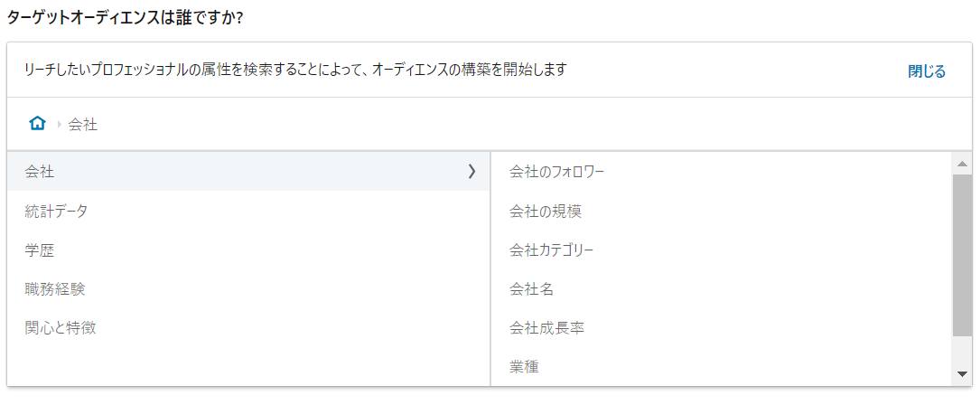
Task: Click the scrollbar up arrow
Action: point(962,164)
